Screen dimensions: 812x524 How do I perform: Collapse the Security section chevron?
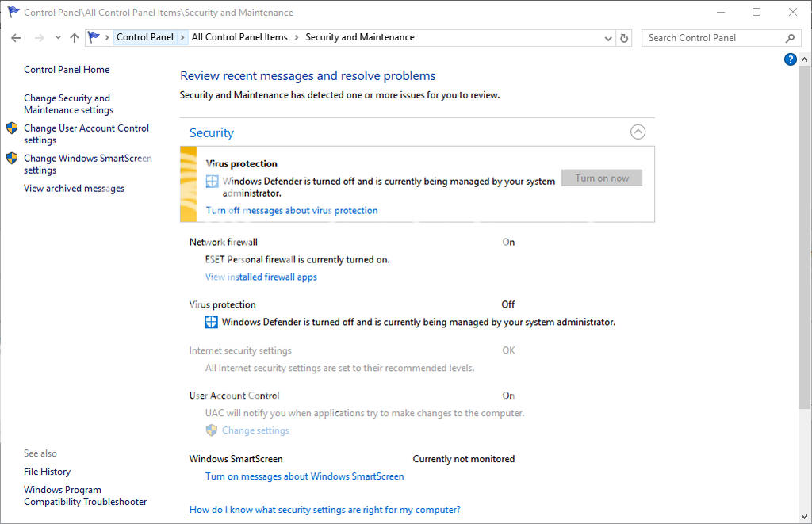pyautogui.click(x=638, y=132)
